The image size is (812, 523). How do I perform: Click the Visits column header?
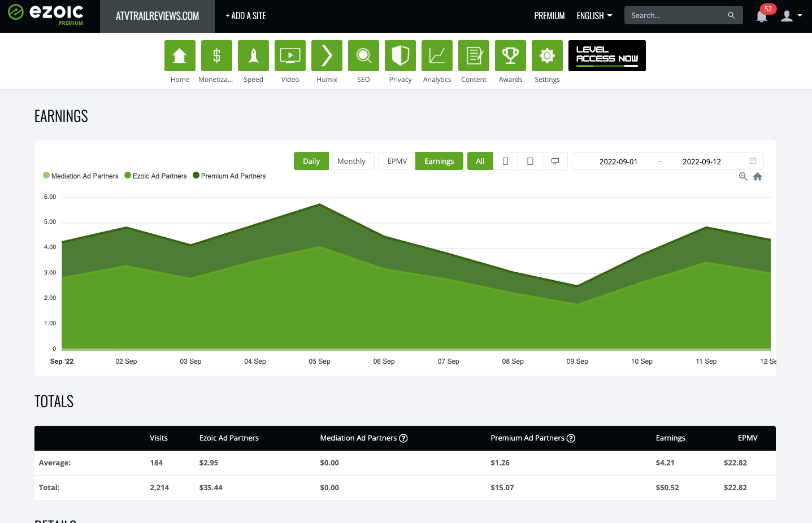click(159, 438)
